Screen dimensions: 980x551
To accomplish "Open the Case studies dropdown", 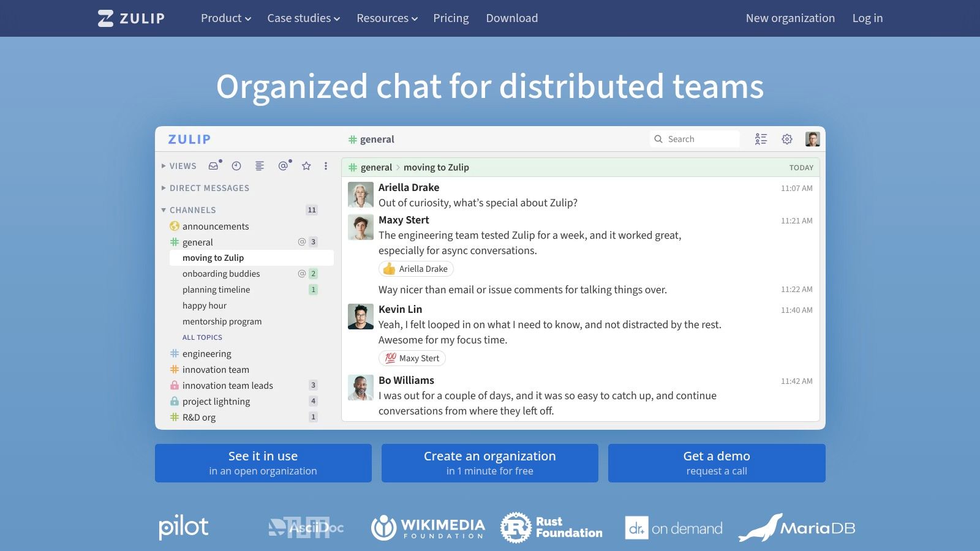I will coord(303,18).
